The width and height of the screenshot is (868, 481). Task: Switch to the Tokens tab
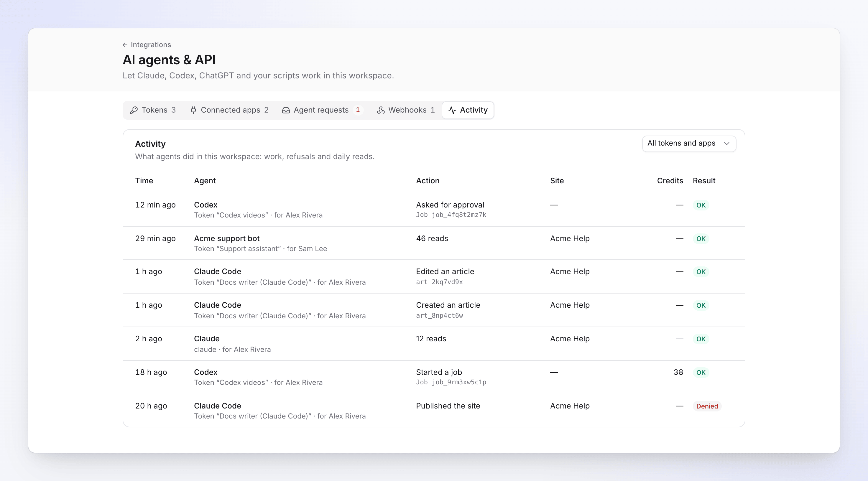coord(153,110)
